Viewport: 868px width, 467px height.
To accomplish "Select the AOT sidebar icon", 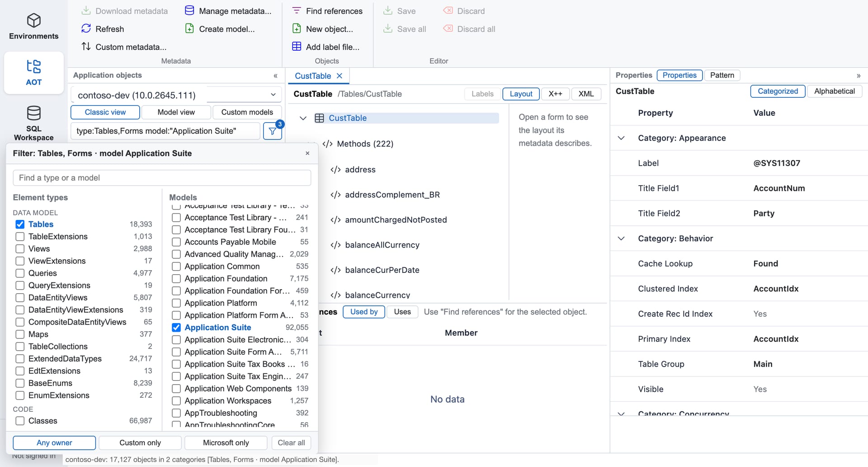I will 34,67.
